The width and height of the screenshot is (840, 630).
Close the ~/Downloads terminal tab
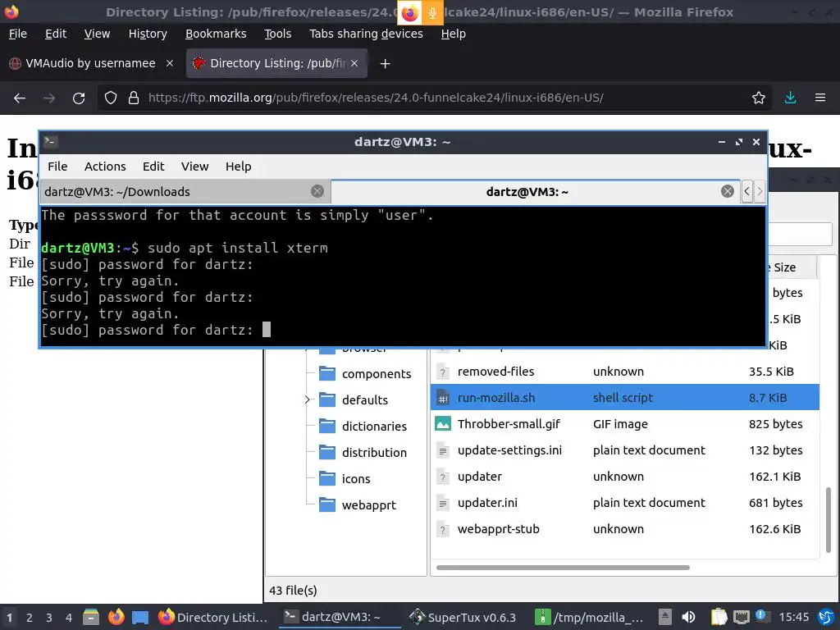(x=317, y=191)
